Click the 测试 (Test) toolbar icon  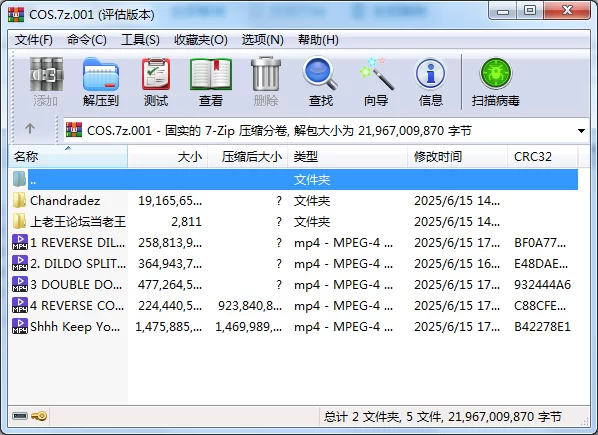156,74
